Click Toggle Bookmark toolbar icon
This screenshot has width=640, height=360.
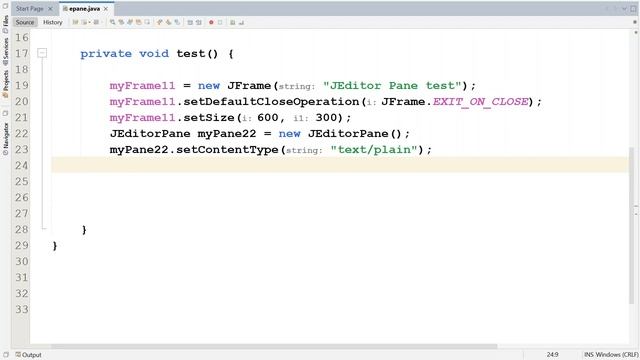(x=177, y=22)
